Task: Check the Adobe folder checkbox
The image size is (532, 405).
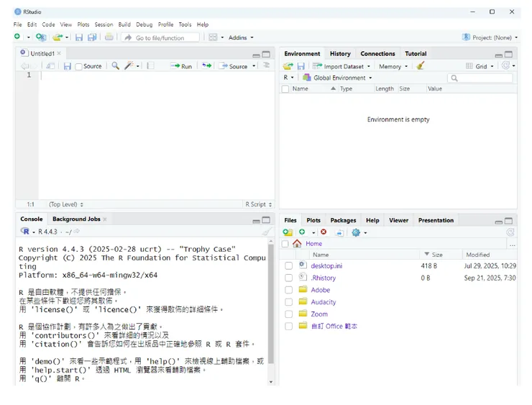Action: point(289,290)
